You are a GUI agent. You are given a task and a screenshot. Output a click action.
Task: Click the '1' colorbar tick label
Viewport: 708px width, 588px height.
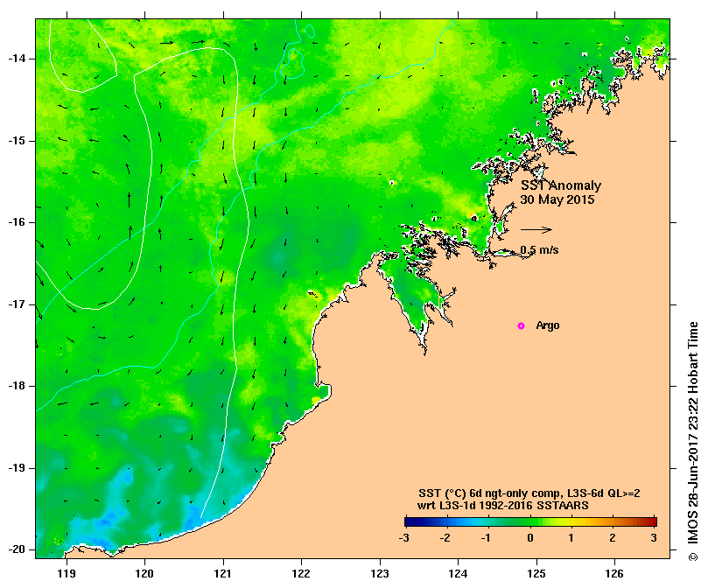click(571, 538)
